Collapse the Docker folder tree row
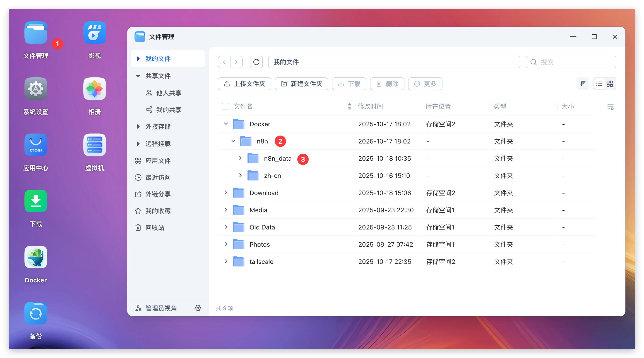 226,124
